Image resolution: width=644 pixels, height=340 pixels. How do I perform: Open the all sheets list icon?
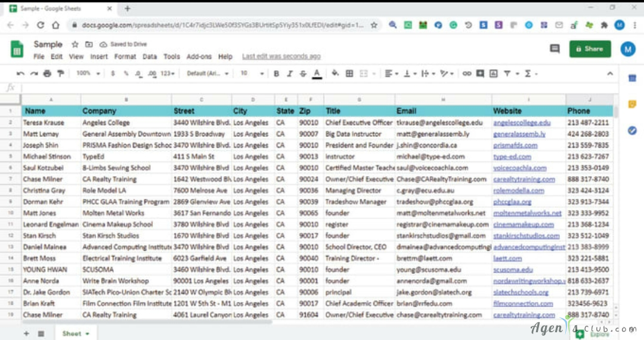tap(41, 333)
